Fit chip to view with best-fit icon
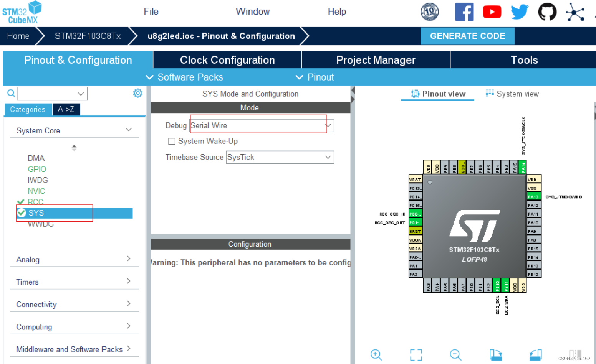The width and height of the screenshot is (596, 364). [x=416, y=355]
